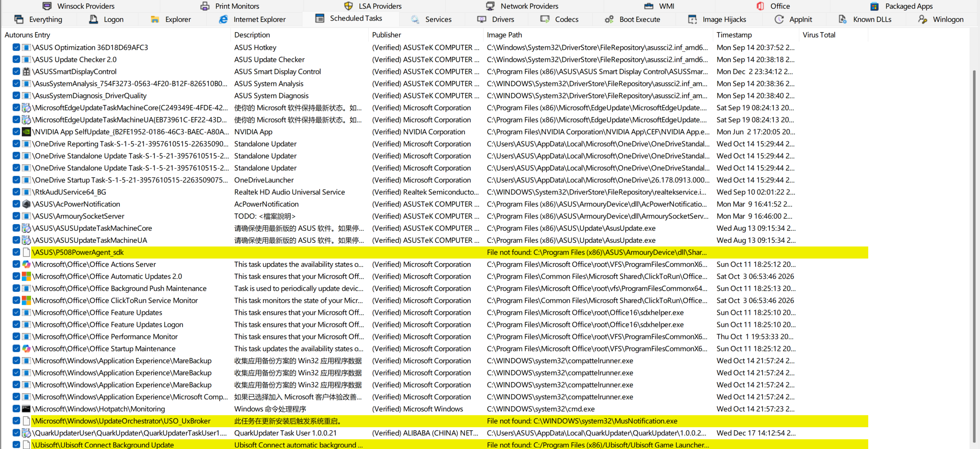
Task: Click the vertical scrollbar thumb
Action: 975,256
